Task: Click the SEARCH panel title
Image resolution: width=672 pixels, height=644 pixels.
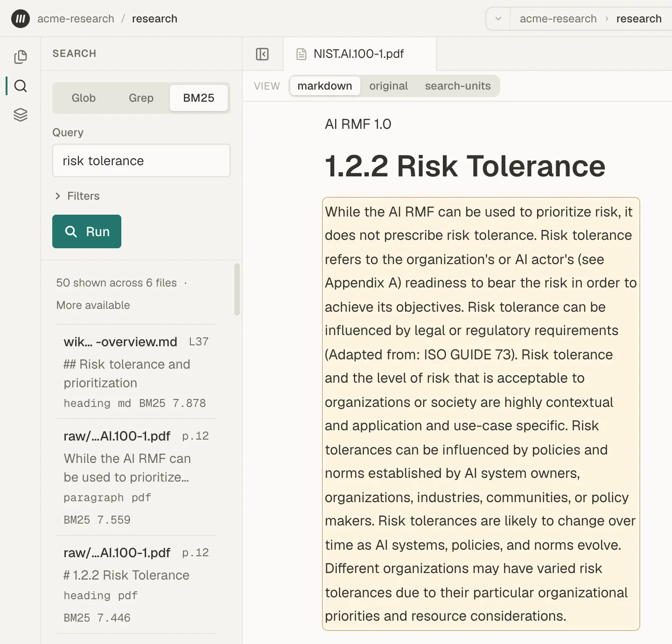Action: point(74,54)
